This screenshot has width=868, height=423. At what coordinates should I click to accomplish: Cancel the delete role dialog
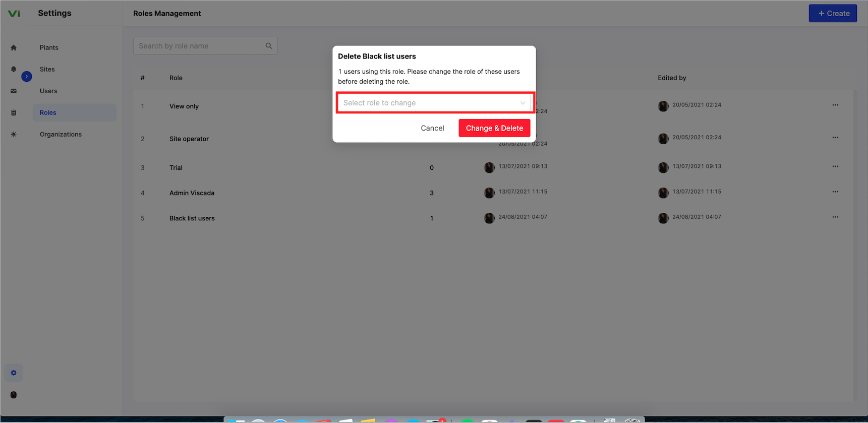click(433, 128)
